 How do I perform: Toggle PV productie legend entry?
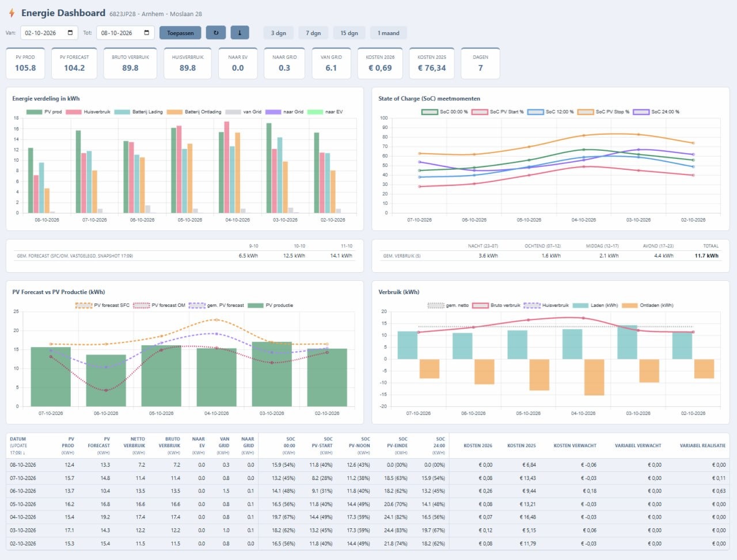click(x=271, y=305)
